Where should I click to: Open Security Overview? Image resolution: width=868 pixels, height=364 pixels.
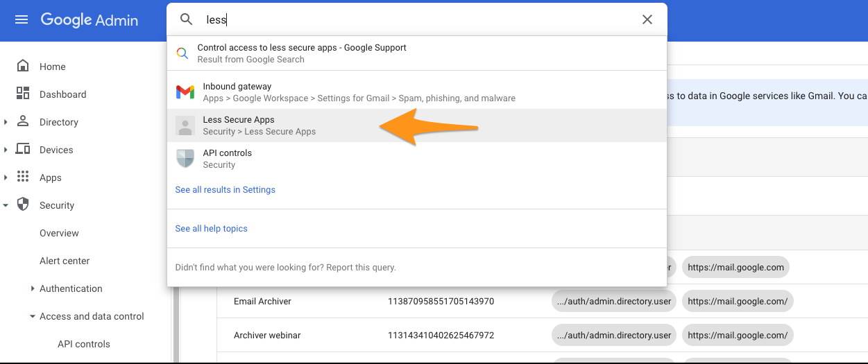59,233
